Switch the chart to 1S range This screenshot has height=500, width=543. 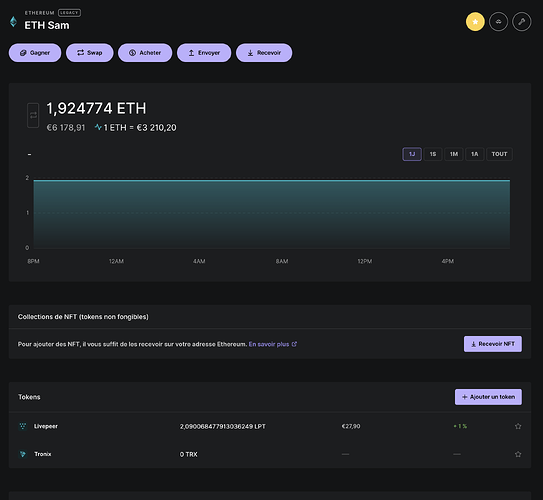point(433,154)
